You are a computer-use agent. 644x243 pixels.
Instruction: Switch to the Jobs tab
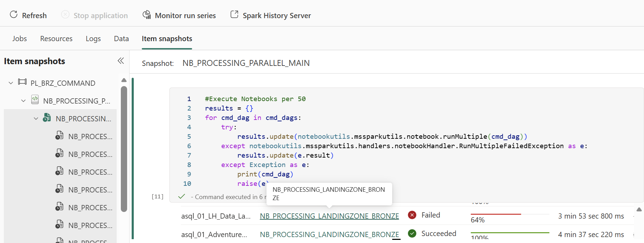pyautogui.click(x=20, y=39)
